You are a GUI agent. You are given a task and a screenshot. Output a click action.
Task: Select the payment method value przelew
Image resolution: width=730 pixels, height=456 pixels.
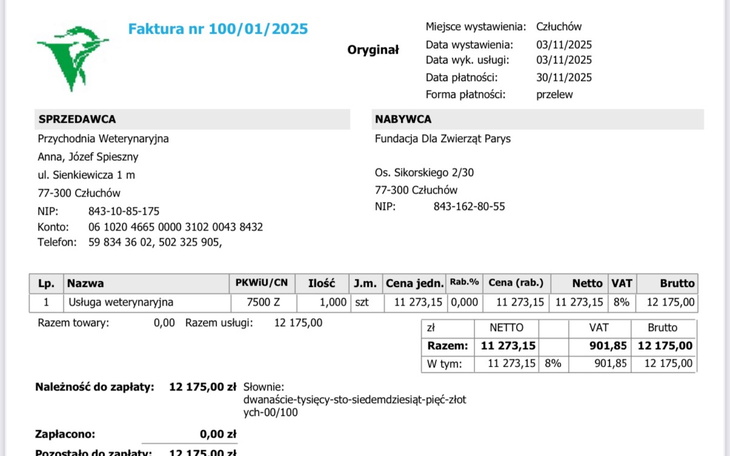[554, 94]
